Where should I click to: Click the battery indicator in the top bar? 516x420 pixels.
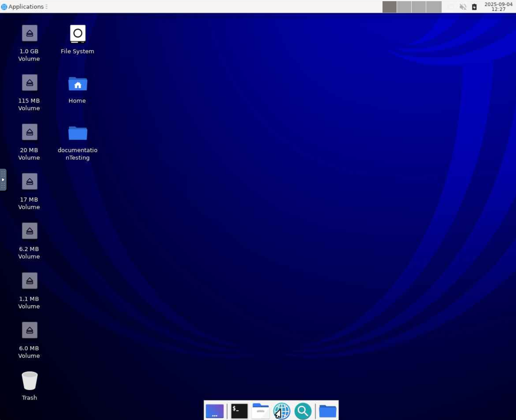coord(474,7)
